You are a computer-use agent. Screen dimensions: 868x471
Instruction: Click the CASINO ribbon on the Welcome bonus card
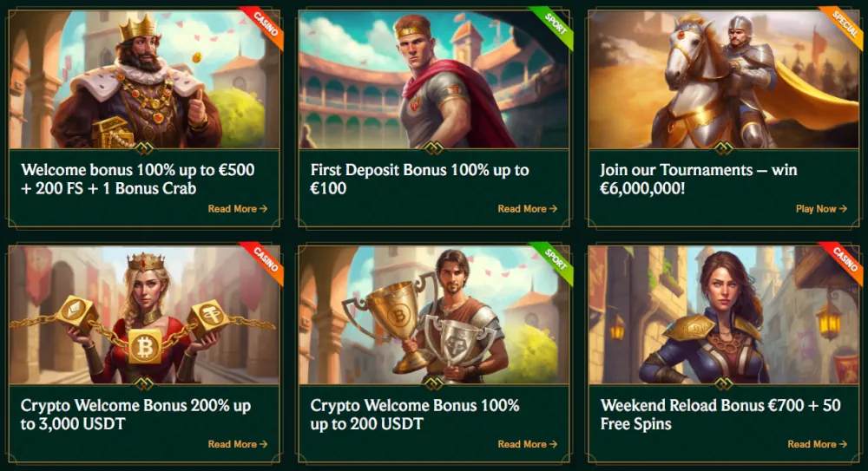coord(262,26)
